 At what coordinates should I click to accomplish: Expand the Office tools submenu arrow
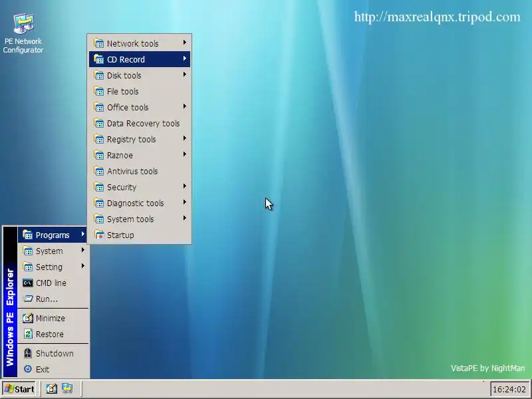[185, 106]
